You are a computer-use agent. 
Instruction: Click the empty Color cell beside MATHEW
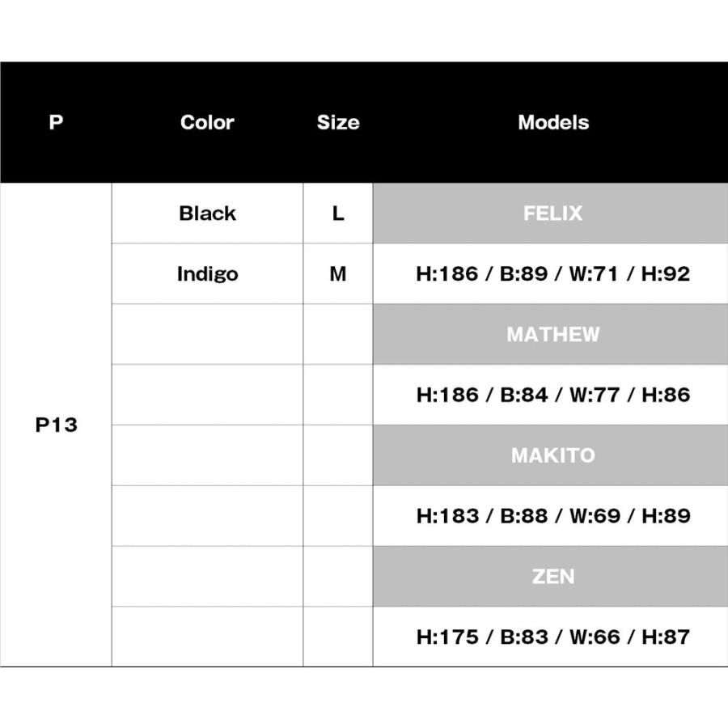tap(207, 334)
